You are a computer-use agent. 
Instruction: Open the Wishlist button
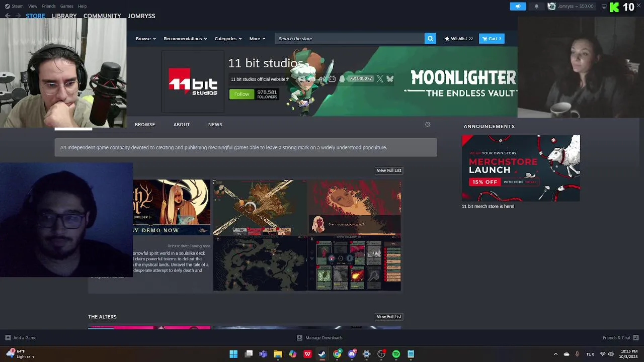pos(458,39)
